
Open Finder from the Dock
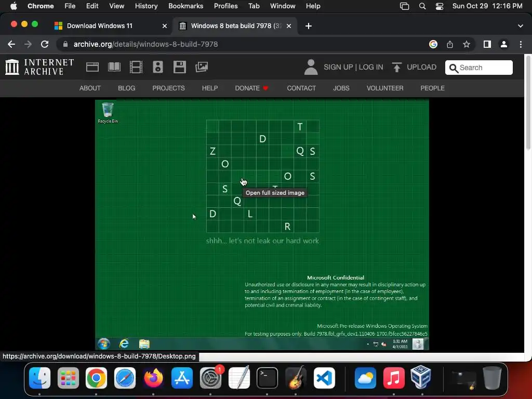pos(39,378)
